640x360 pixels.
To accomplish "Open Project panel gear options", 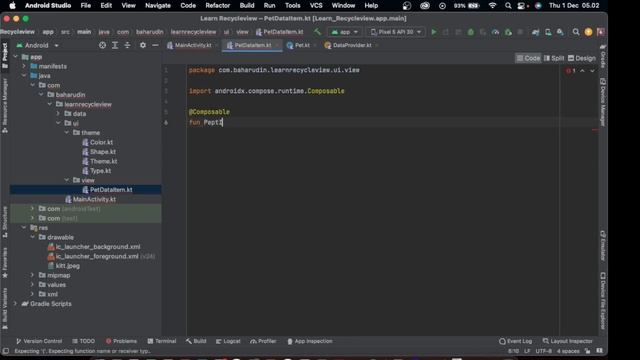I will click(x=143, y=45).
